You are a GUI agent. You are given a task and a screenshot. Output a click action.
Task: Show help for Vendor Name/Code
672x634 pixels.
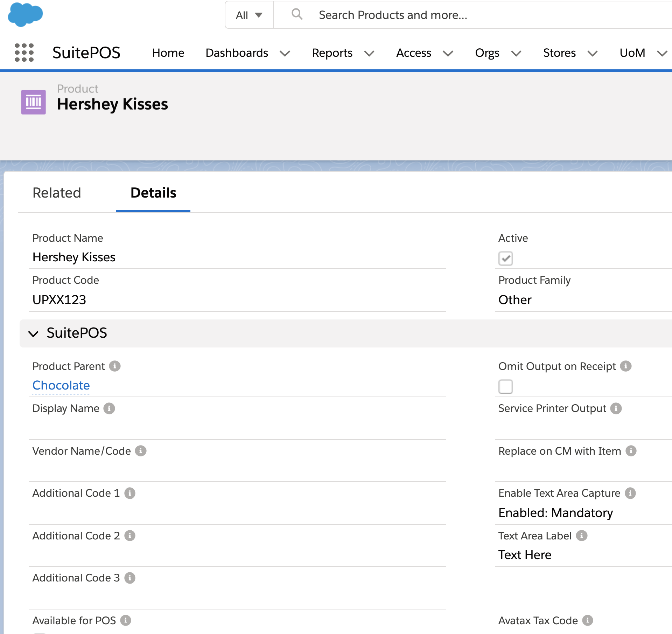(141, 451)
